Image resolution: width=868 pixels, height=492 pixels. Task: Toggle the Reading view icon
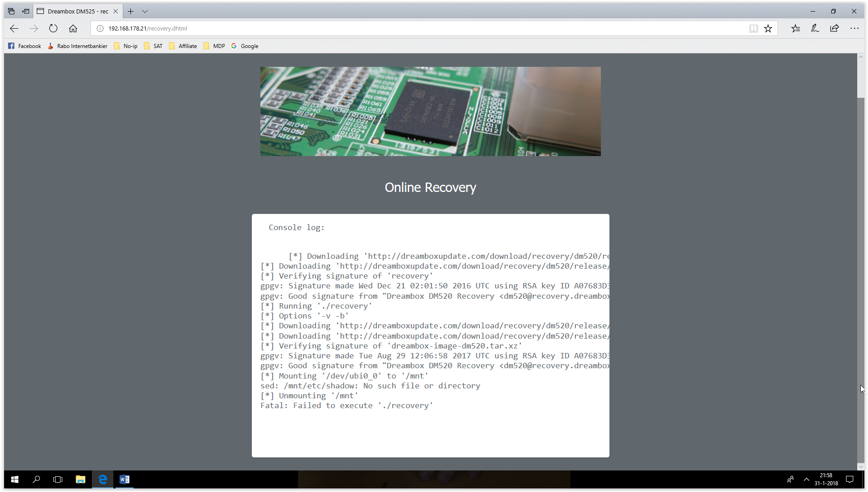pos(753,28)
